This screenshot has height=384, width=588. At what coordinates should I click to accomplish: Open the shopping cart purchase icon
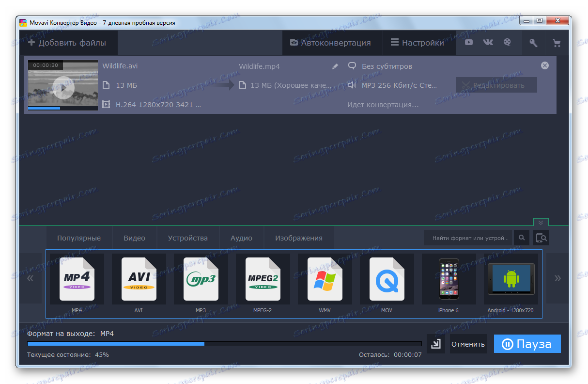click(557, 43)
